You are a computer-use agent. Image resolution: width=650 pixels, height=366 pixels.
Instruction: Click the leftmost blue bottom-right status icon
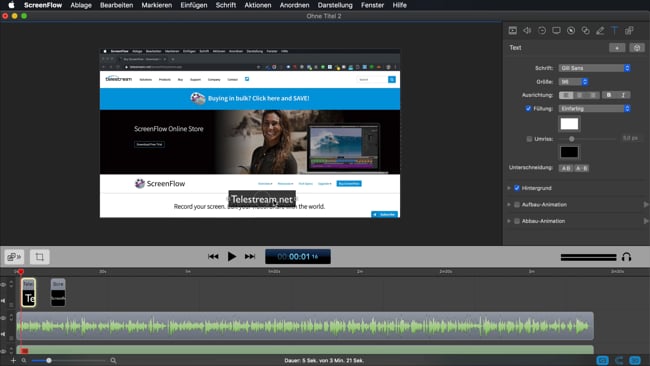[602, 360]
